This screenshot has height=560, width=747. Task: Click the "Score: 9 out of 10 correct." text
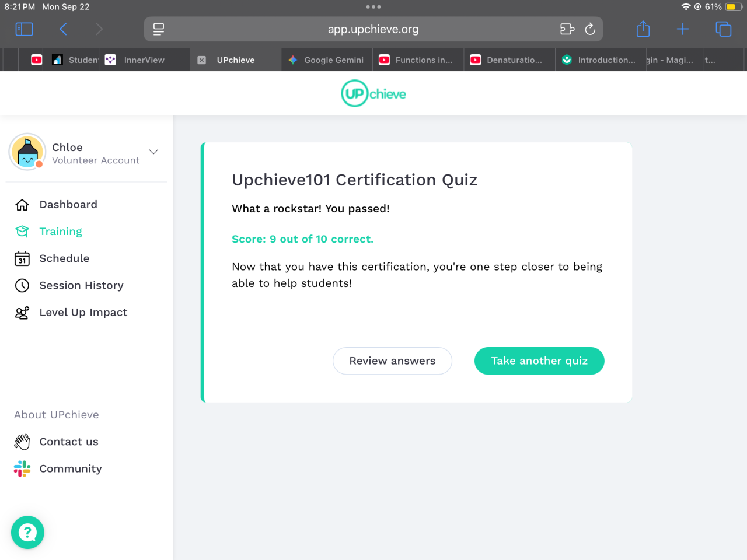[x=302, y=239]
